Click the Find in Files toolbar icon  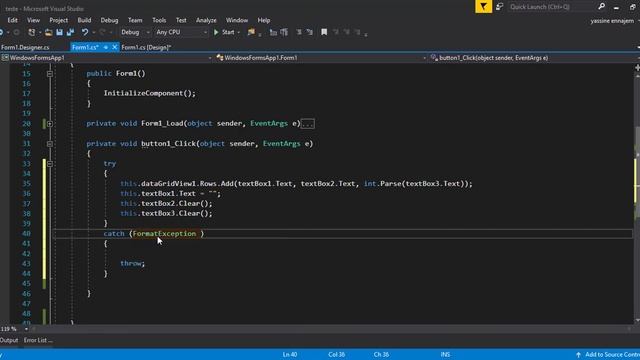(251, 32)
